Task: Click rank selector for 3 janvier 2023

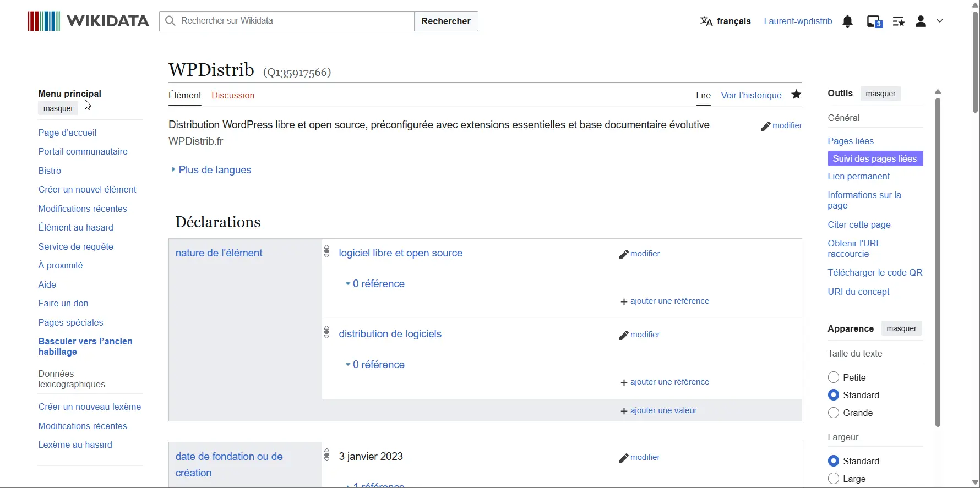Action: click(327, 455)
